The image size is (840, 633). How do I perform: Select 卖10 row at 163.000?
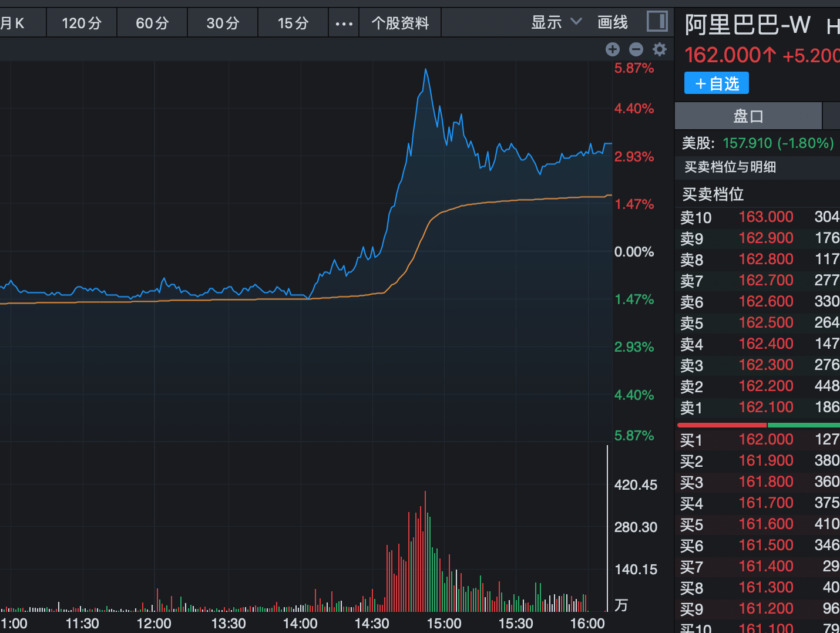point(759,217)
